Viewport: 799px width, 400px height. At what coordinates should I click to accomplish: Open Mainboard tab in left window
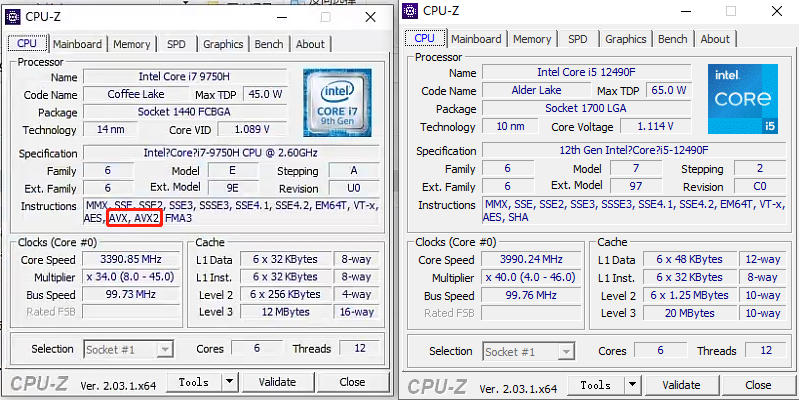click(x=77, y=44)
